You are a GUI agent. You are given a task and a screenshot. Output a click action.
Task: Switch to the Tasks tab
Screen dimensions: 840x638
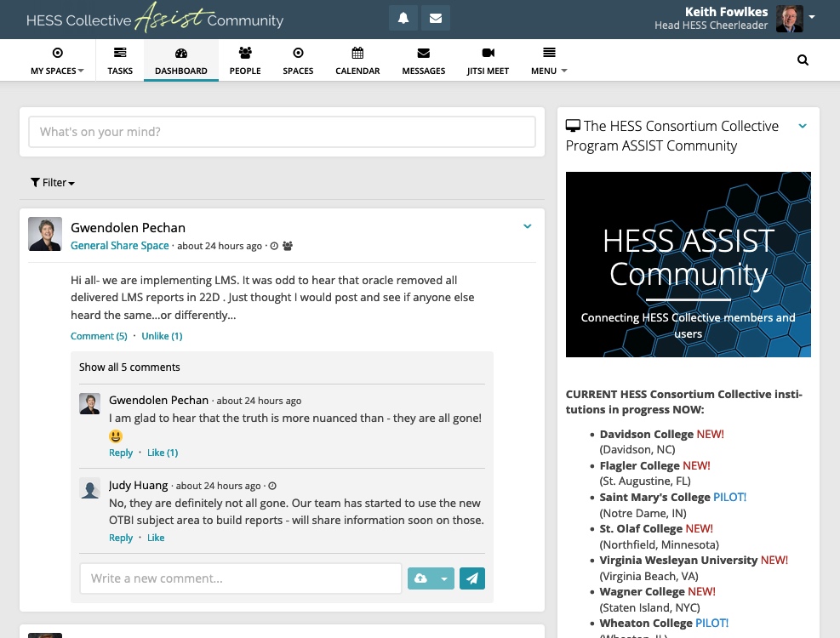(120, 60)
